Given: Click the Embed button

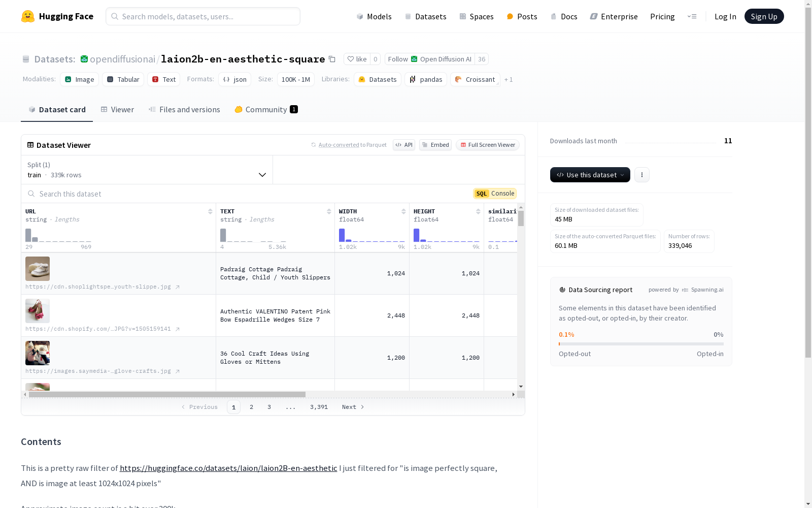Looking at the screenshot, I should coord(435,145).
